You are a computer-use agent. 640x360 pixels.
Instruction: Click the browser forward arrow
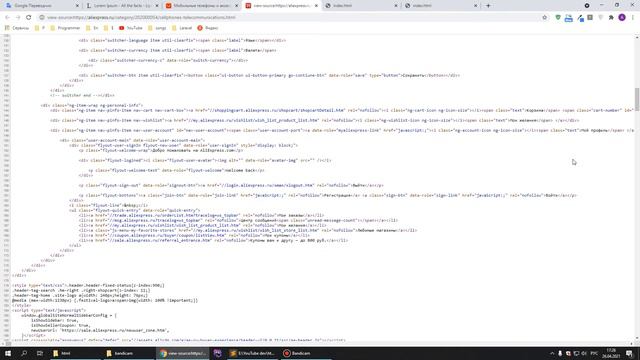[18, 18]
